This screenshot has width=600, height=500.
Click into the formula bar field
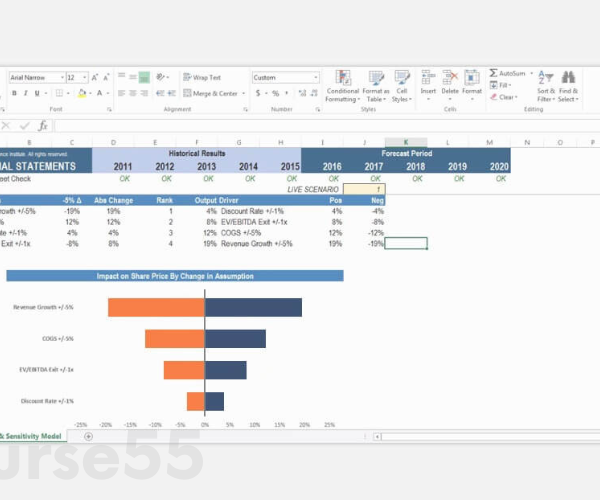(x=327, y=126)
